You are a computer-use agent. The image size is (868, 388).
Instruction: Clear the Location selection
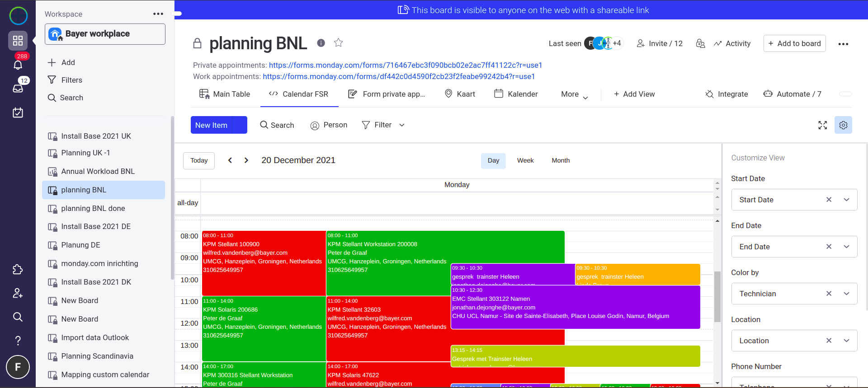point(829,341)
